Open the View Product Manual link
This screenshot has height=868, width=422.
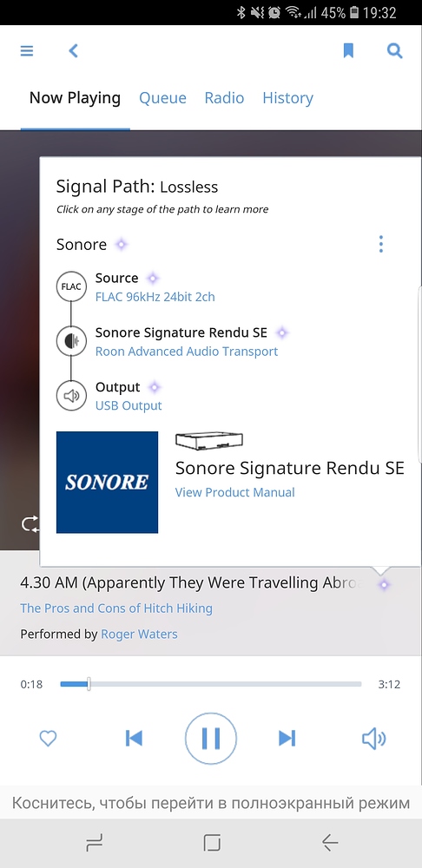coord(234,492)
